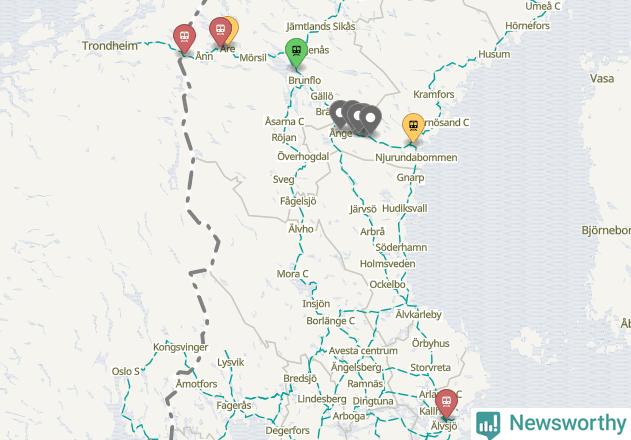Click the green train marker near Brunflo
This screenshot has height=440, width=631.
point(296,52)
